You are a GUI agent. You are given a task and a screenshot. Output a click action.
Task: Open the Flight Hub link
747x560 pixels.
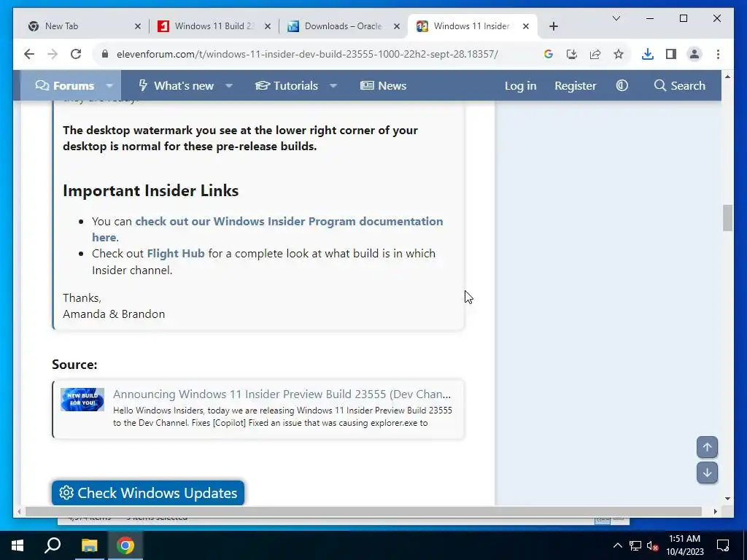click(176, 253)
